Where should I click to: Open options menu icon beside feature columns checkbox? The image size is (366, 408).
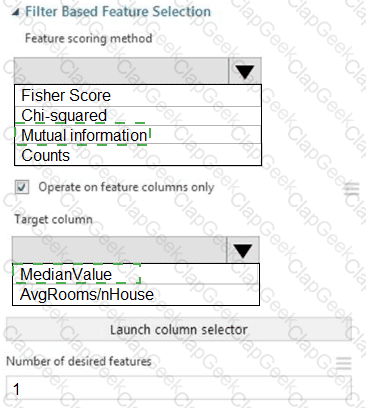[x=351, y=189]
